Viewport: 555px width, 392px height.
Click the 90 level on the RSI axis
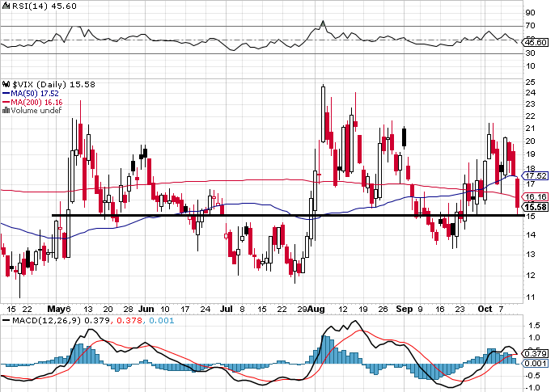(532, 13)
